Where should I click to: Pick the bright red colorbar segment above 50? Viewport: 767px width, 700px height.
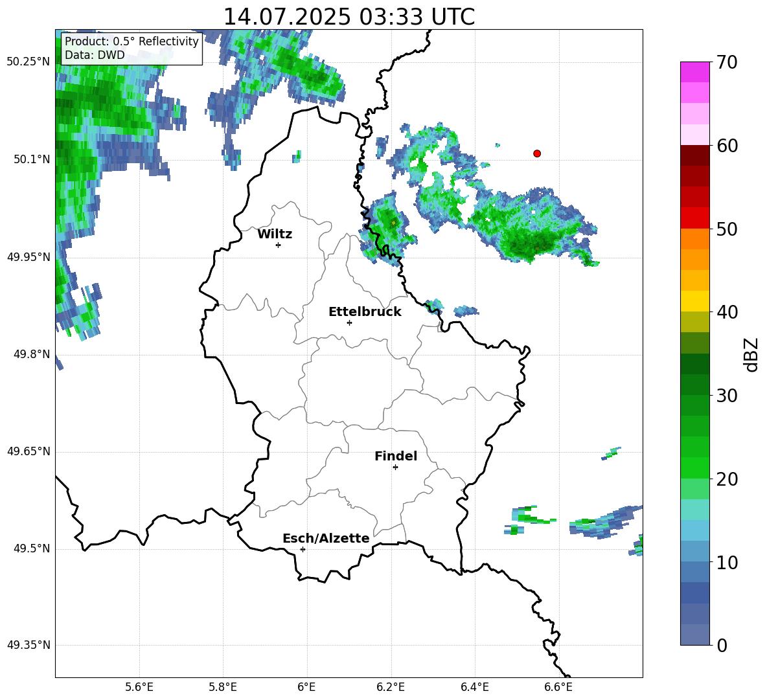[695, 218]
